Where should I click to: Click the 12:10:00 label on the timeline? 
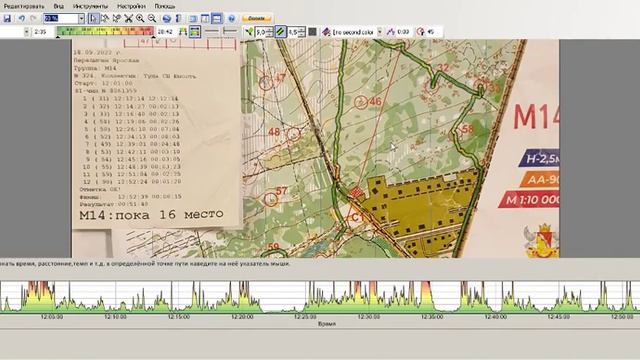pyautogui.click(x=115, y=316)
